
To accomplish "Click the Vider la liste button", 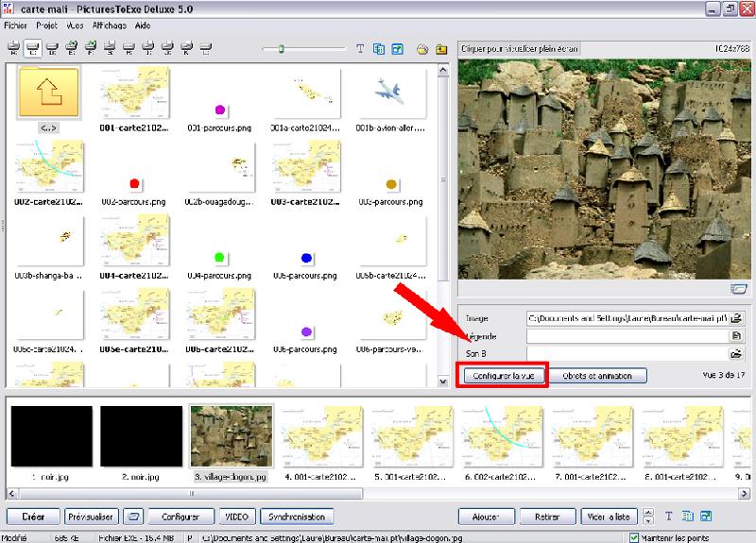I will [609, 517].
